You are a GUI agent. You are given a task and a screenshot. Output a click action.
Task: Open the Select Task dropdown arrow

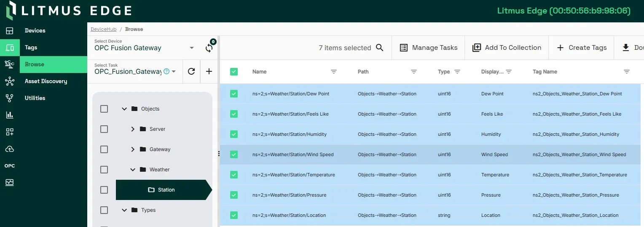(x=174, y=72)
